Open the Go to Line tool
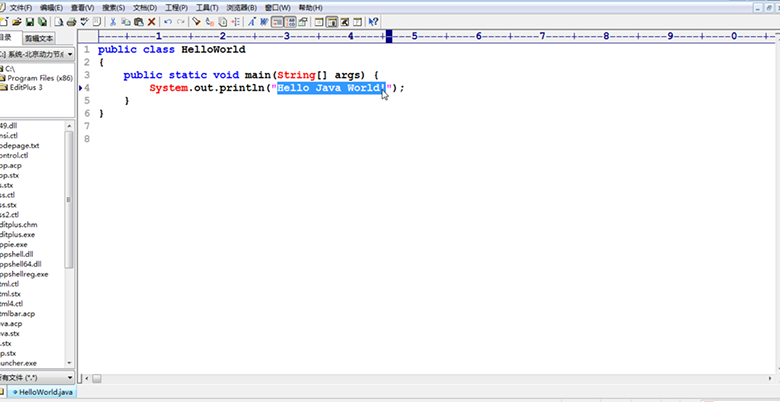This screenshot has width=780, height=402. (x=235, y=22)
